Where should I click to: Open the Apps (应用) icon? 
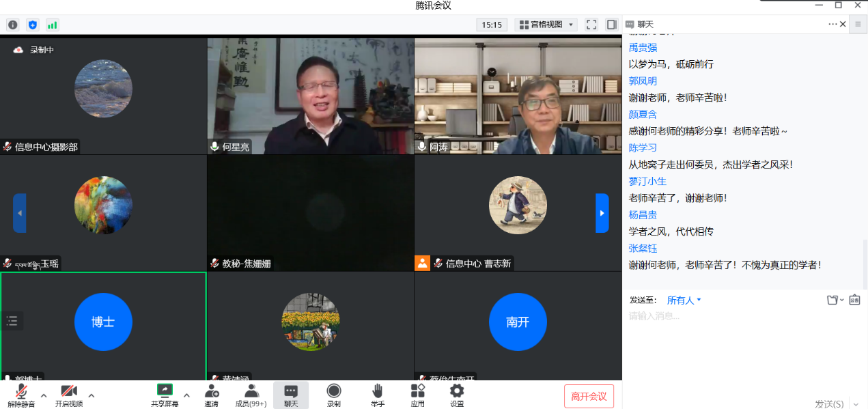(x=417, y=395)
